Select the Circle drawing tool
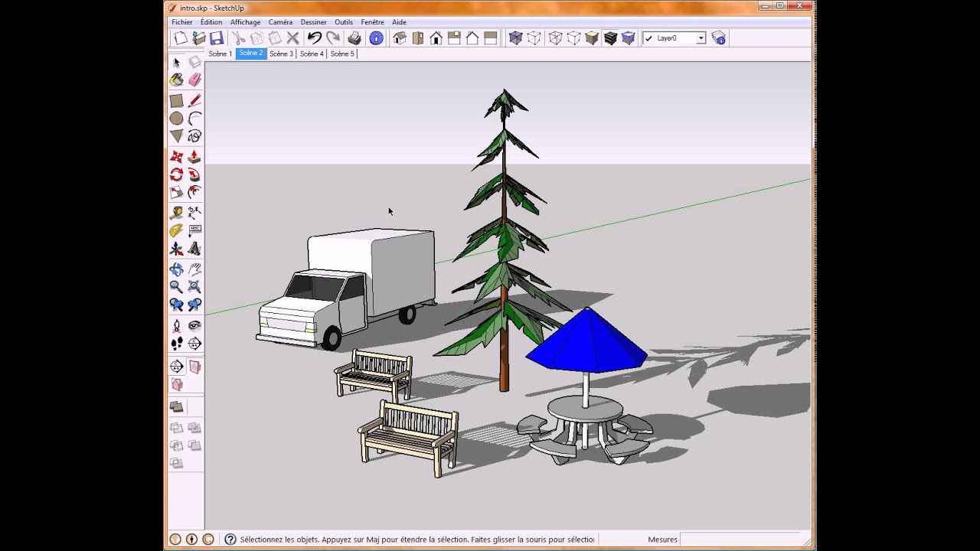 [x=176, y=119]
